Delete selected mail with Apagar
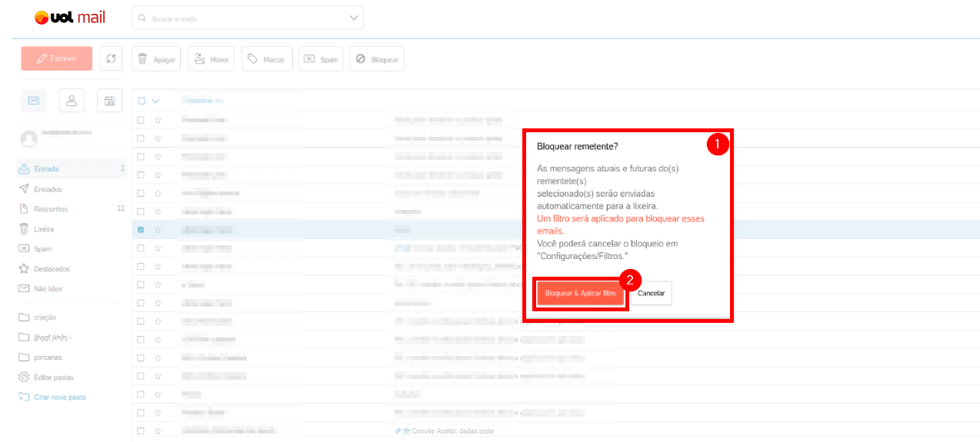This screenshot has height=442, width=980. [x=156, y=59]
